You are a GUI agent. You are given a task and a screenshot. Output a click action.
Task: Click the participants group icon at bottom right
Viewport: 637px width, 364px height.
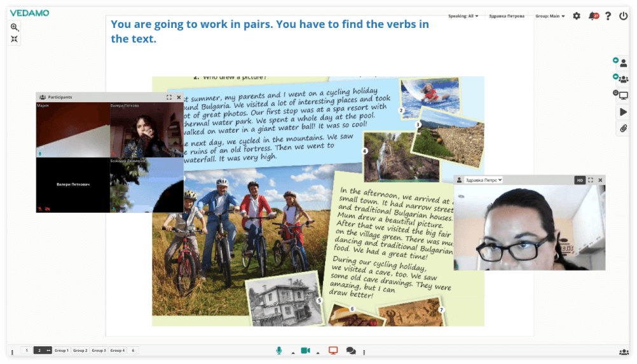(x=624, y=352)
